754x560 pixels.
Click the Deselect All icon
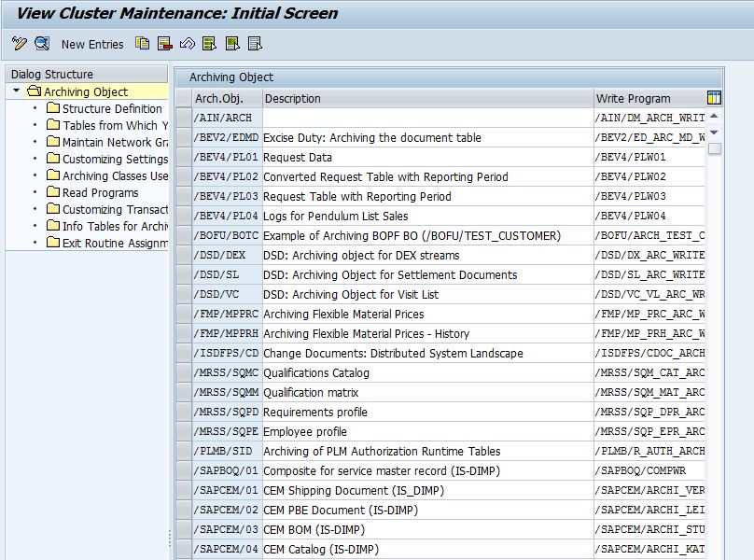coord(255,44)
